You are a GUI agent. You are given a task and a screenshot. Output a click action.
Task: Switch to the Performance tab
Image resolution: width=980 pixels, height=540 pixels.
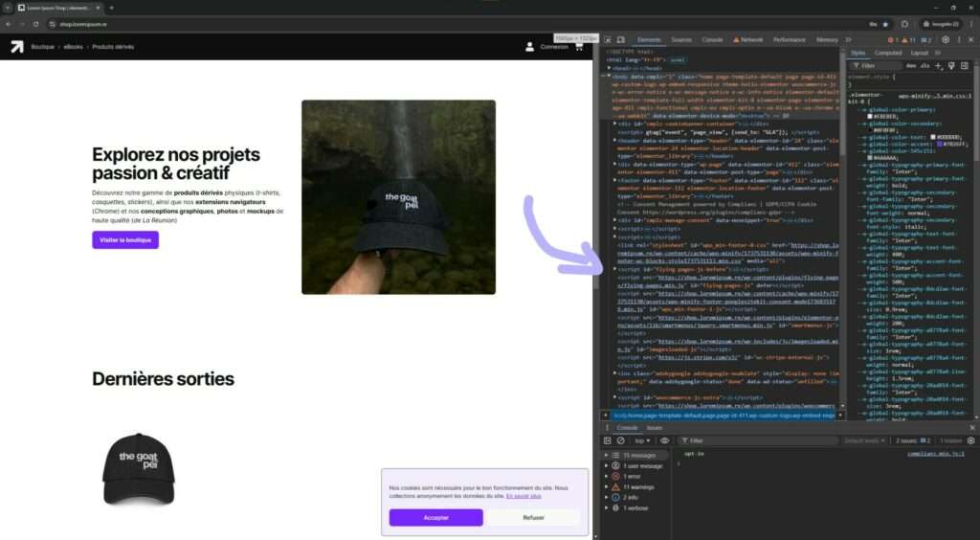click(790, 40)
